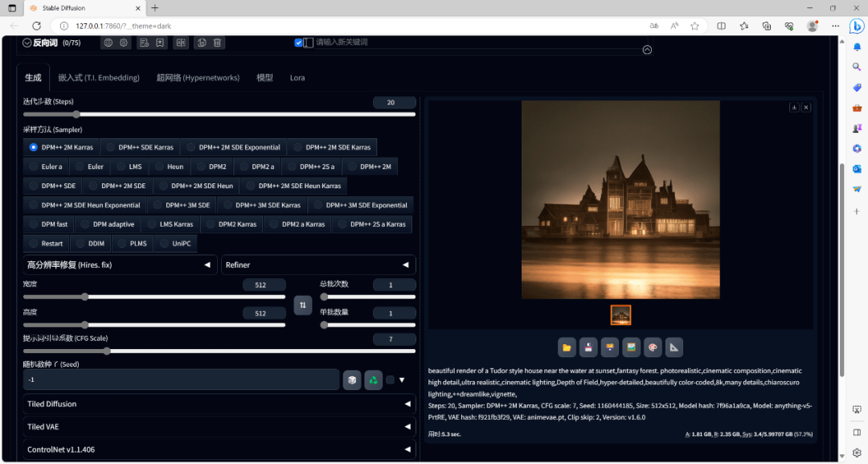Image resolution: width=868 pixels, height=464 pixels.
Task: Click the dice icon to randomize seed
Action: pos(351,380)
